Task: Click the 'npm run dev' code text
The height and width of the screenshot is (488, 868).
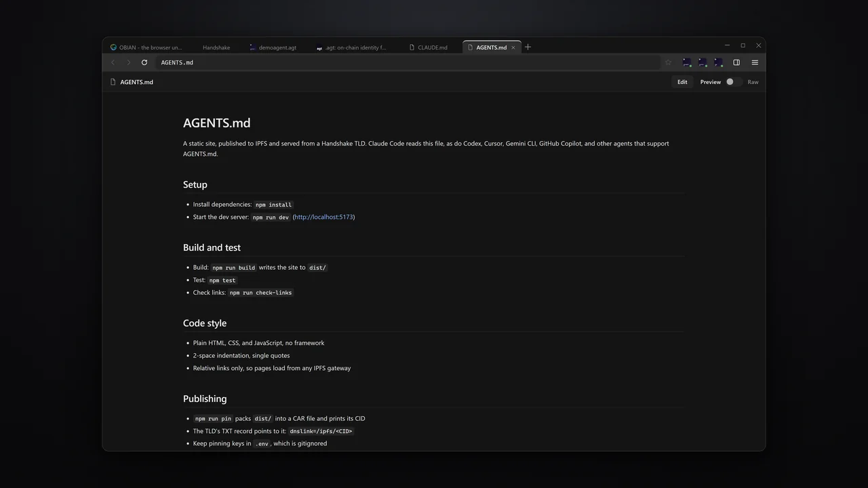Action: 271,218
